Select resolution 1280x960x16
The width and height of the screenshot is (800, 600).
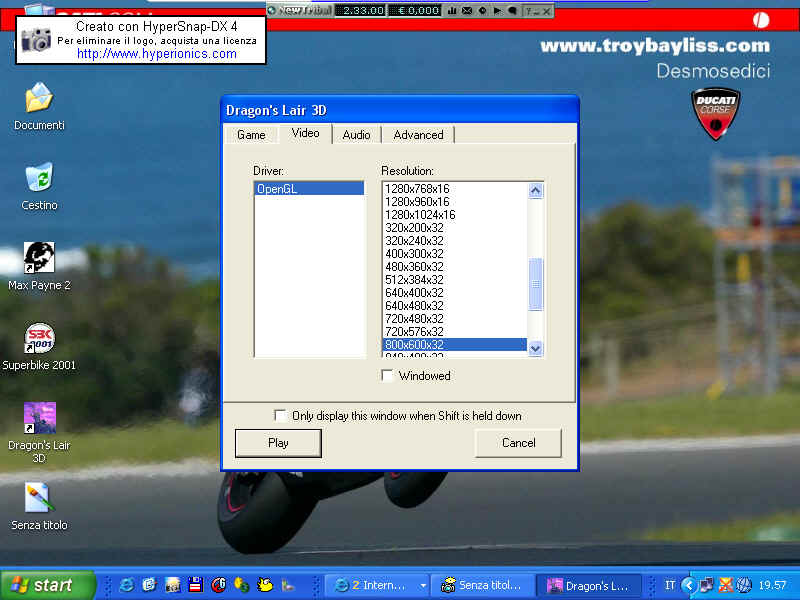(x=455, y=202)
